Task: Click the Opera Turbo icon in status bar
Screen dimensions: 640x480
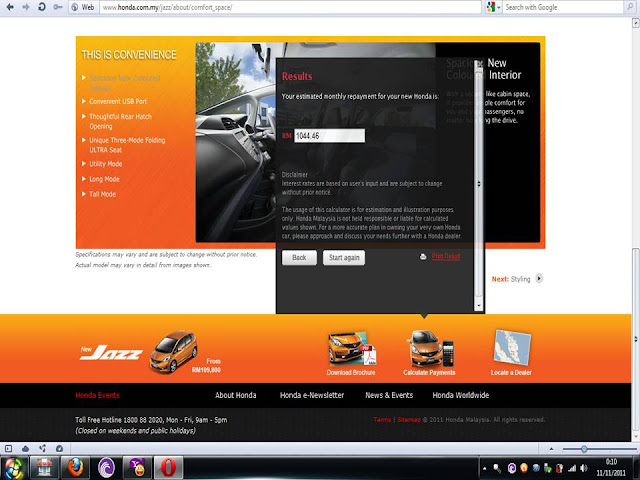Action: pos(60,449)
